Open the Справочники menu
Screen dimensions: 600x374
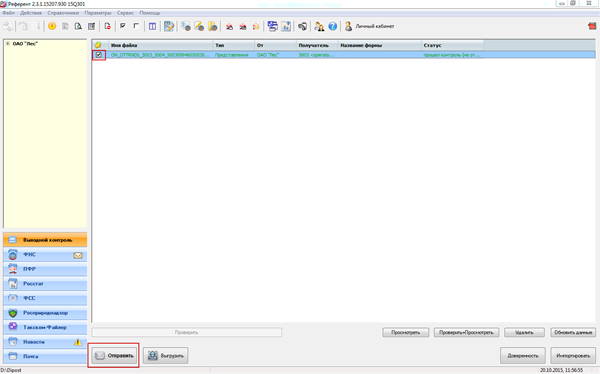63,13
